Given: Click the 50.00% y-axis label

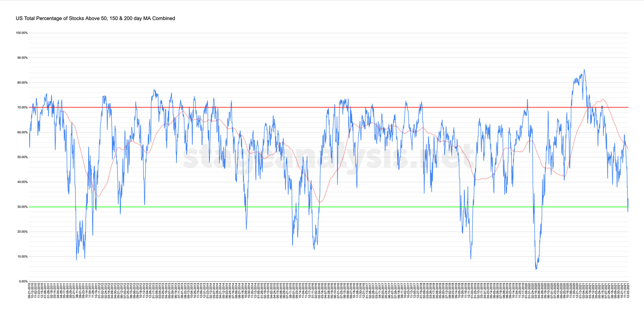Looking at the screenshot, I should (x=22, y=157).
